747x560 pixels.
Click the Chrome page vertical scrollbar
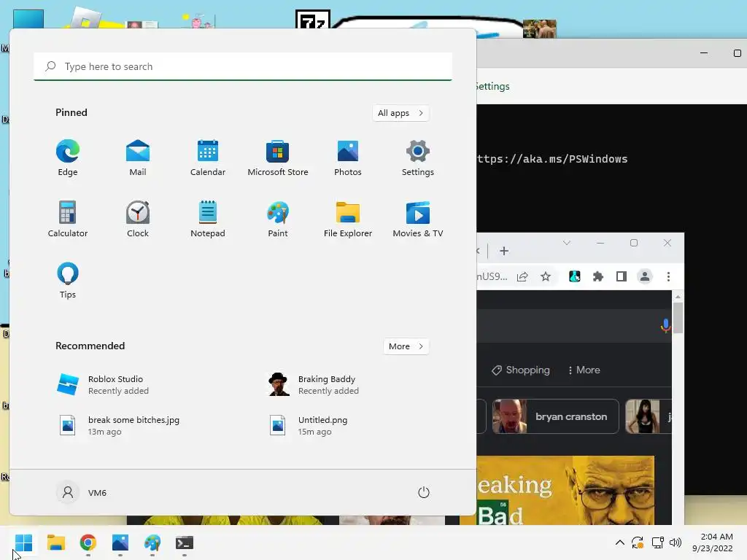pos(678,318)
